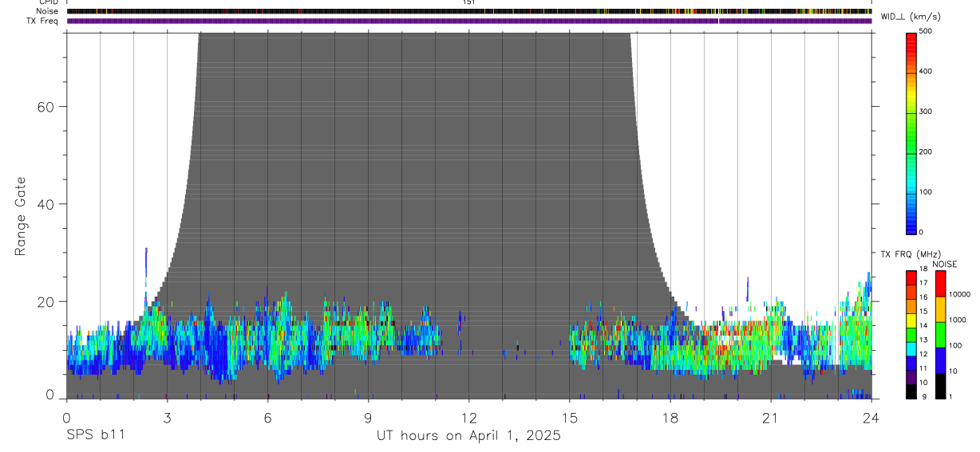Click the cyan segment of the TX FRQ color bar
Screen dimensions: 980x452
pos(911,349)
